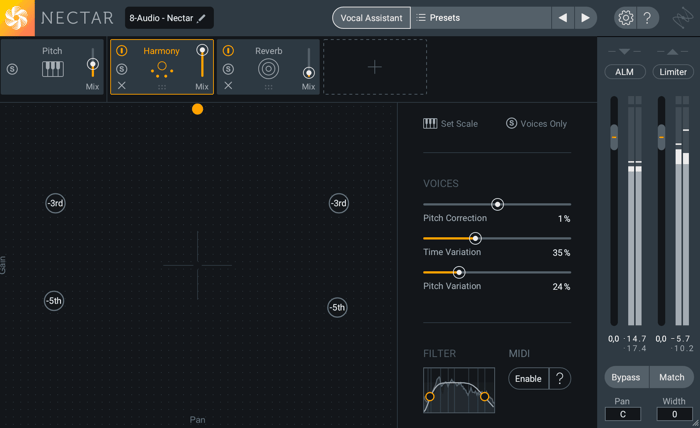
Task: Go to the next preset arrow
Action: 585,18
